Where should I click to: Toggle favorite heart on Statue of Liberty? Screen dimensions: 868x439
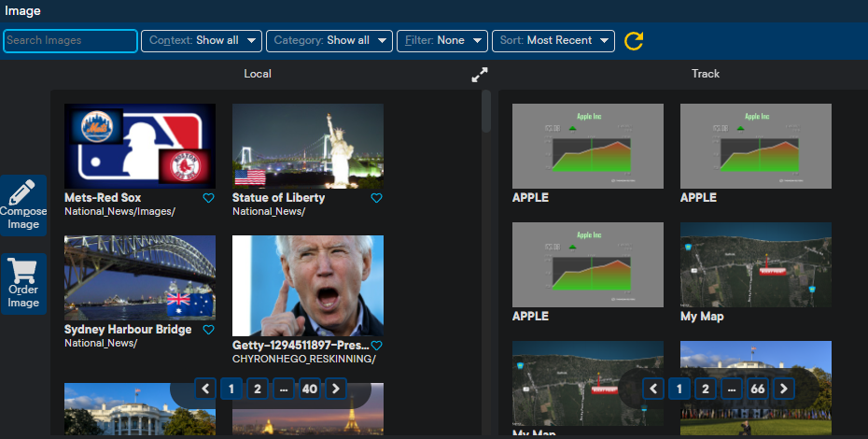tap(377, 198)
